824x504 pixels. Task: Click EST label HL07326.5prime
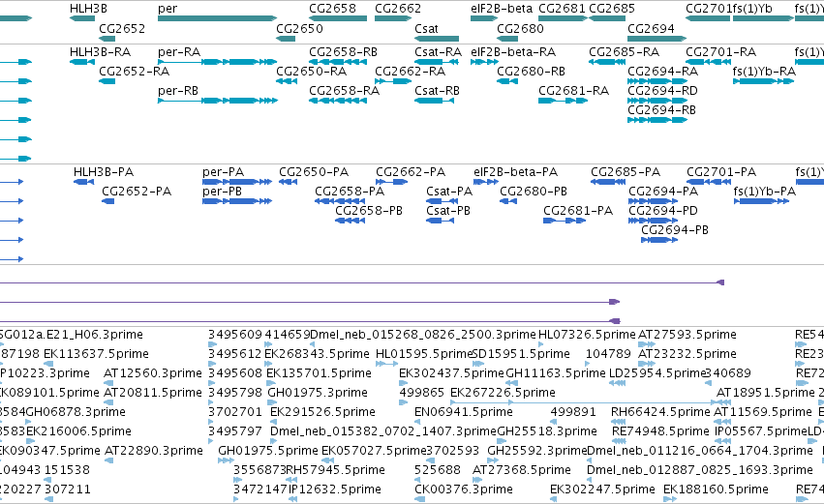pyautogui.click(x=587, y=335)
